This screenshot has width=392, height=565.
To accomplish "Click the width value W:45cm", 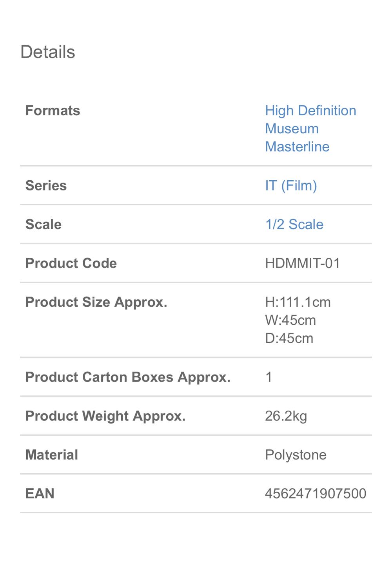I will (x=291, y=320).
